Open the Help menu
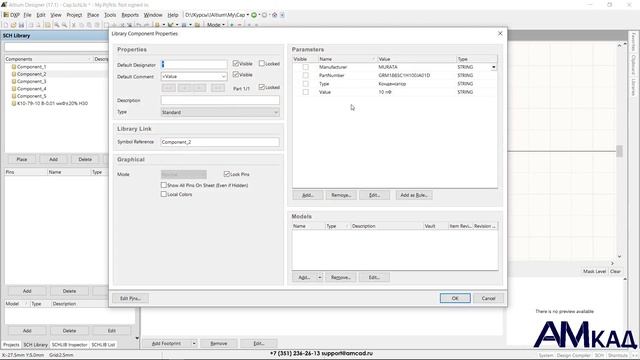Image resolution: width=640 pixels, height=360 pixels. point(173,15)
